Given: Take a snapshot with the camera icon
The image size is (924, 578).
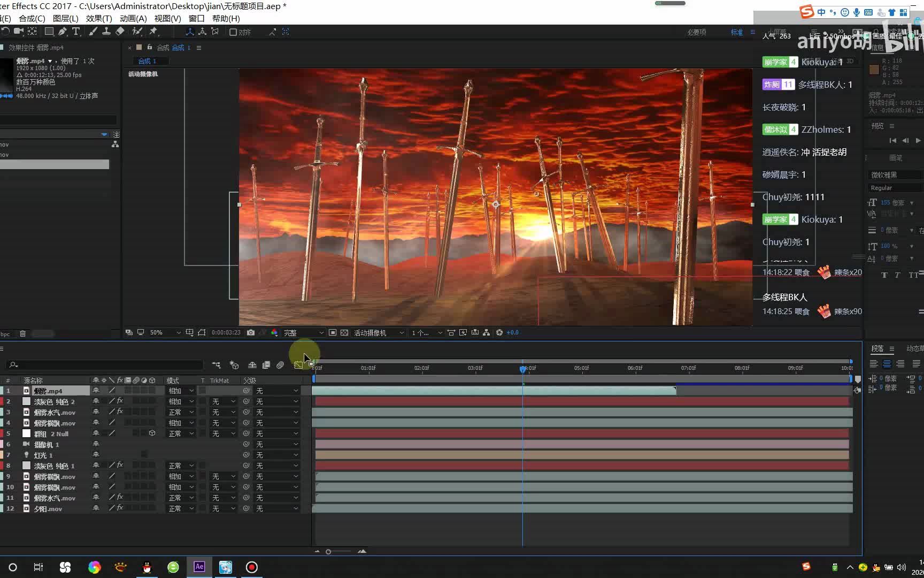Looking at the screenshot, I should tap(251, 332).
